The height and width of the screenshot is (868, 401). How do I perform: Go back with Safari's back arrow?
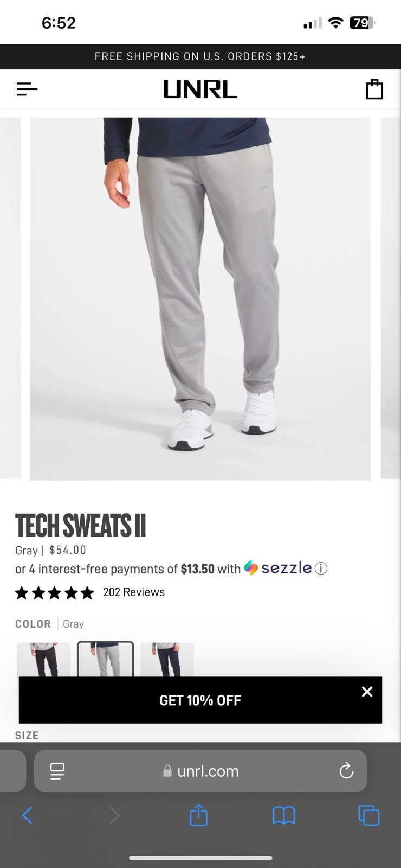[28, 815]
